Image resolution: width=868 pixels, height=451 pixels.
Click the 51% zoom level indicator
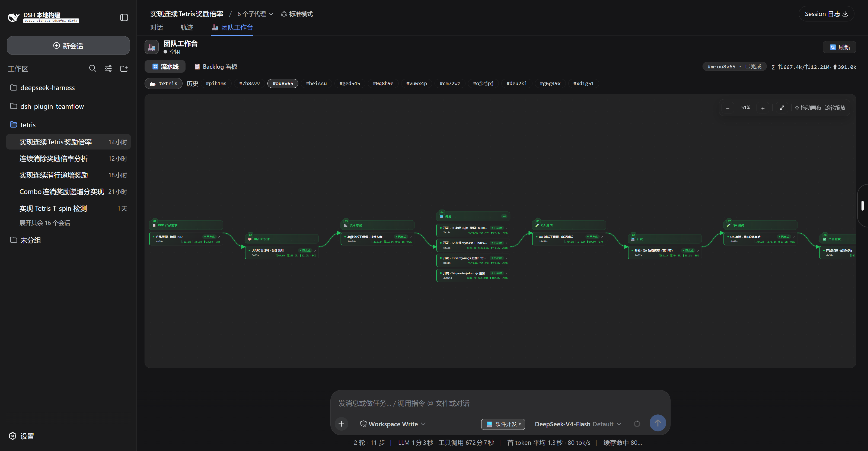(745, 107)
